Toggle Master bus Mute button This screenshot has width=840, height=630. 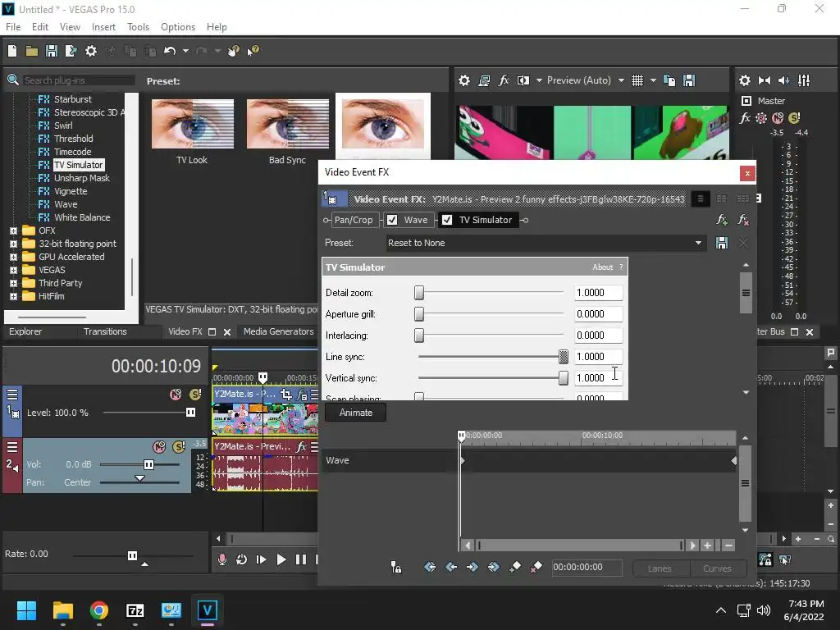coord(778,118)
